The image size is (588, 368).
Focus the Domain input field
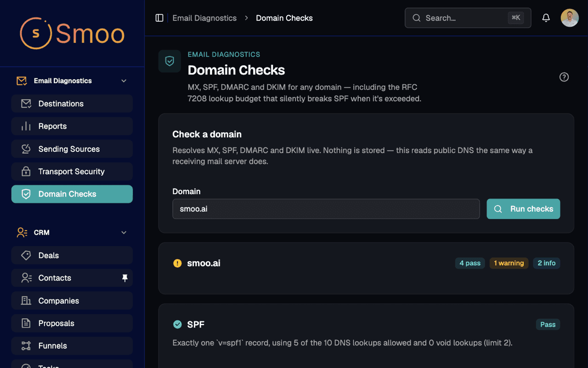pyautogui.click(x=326, y=209)
